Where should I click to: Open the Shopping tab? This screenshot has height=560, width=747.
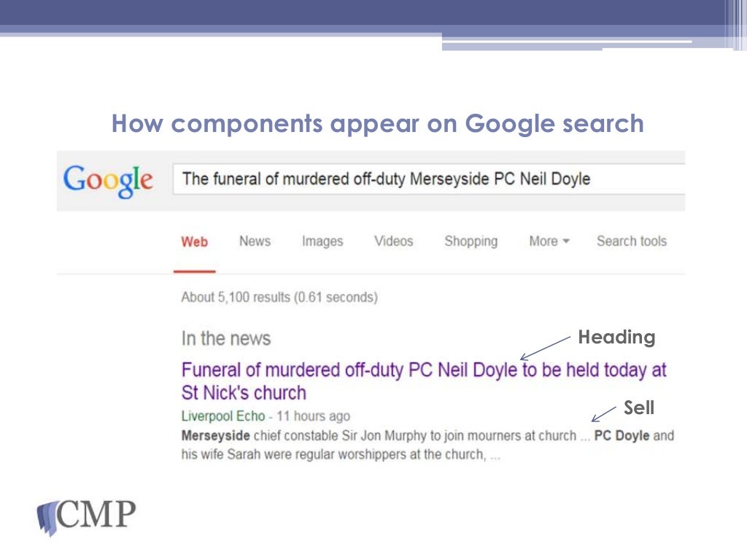point(471,241)
